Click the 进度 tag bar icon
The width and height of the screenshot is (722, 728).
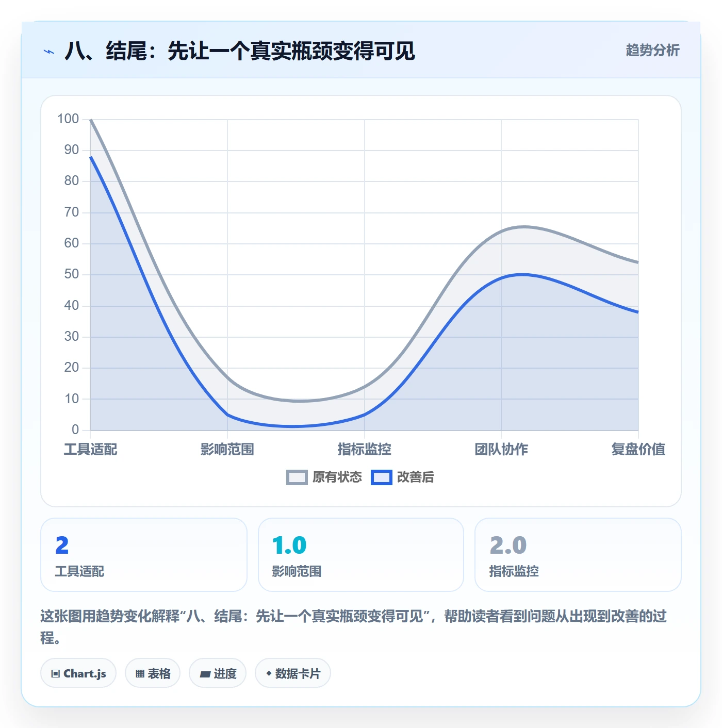click(x=205, y=674)
